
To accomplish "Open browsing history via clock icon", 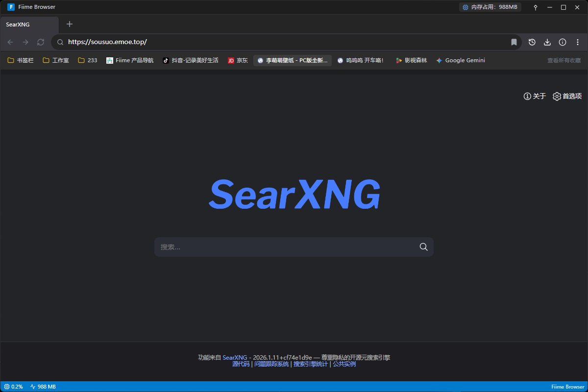I will pyautogui.click(x=532, y=42).
